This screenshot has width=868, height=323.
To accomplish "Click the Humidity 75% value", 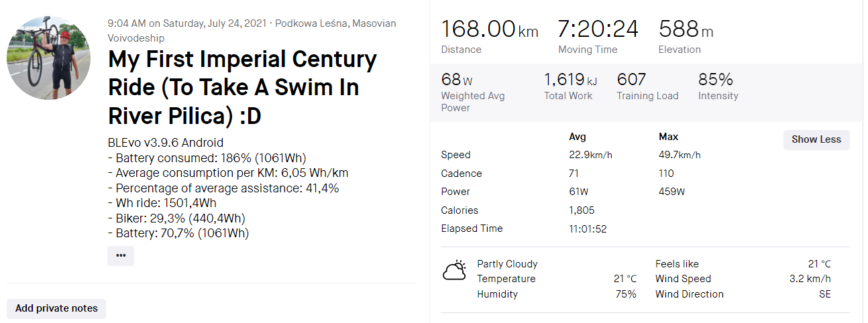I will click(x=625, y=294).
